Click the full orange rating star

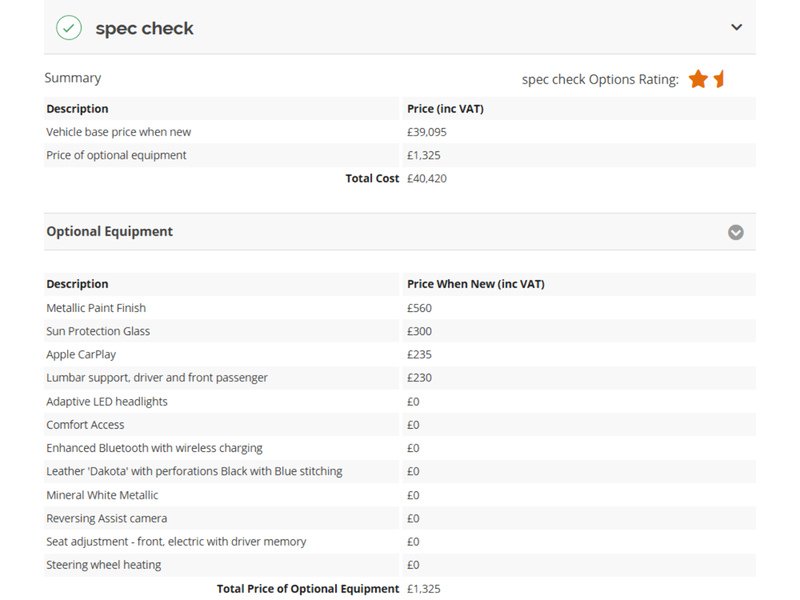(698, 79)
